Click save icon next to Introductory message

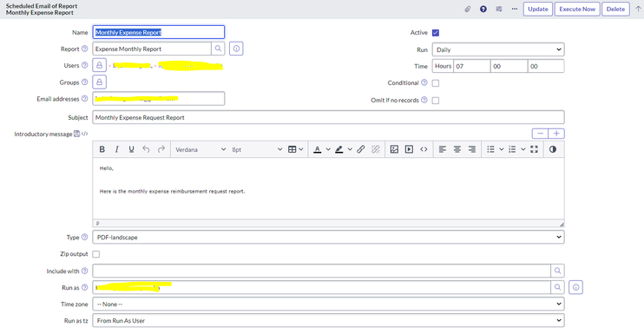pyautogui.click(x=76, y=134)
